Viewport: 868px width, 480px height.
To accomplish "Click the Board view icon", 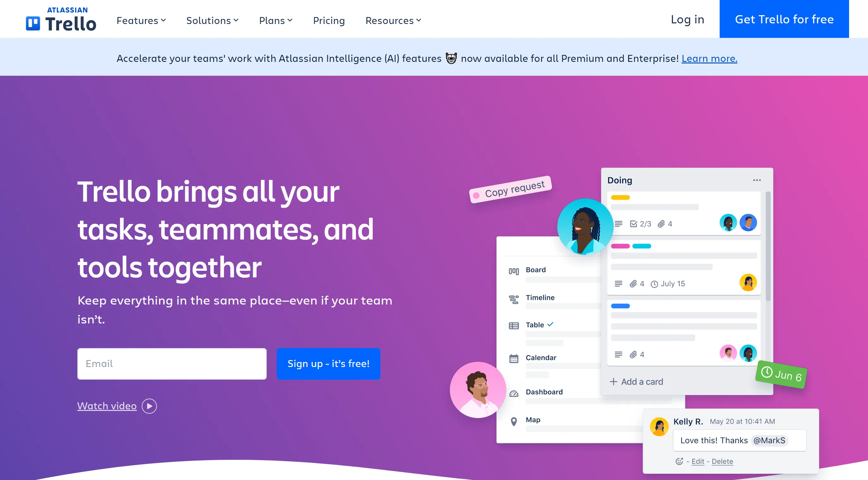I will [514, 270].
